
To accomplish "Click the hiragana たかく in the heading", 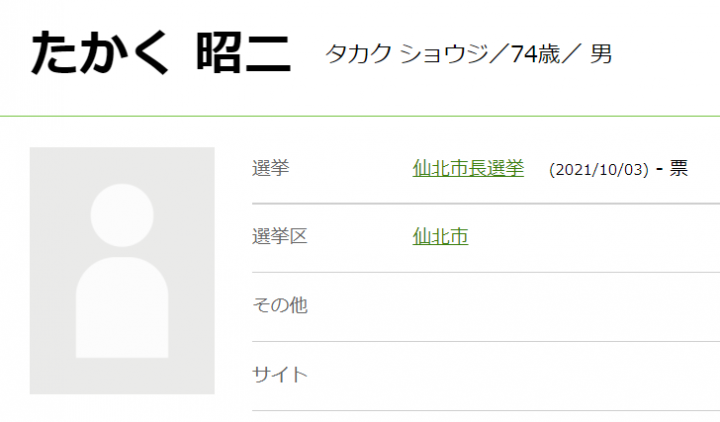I will tap(100, 54).
